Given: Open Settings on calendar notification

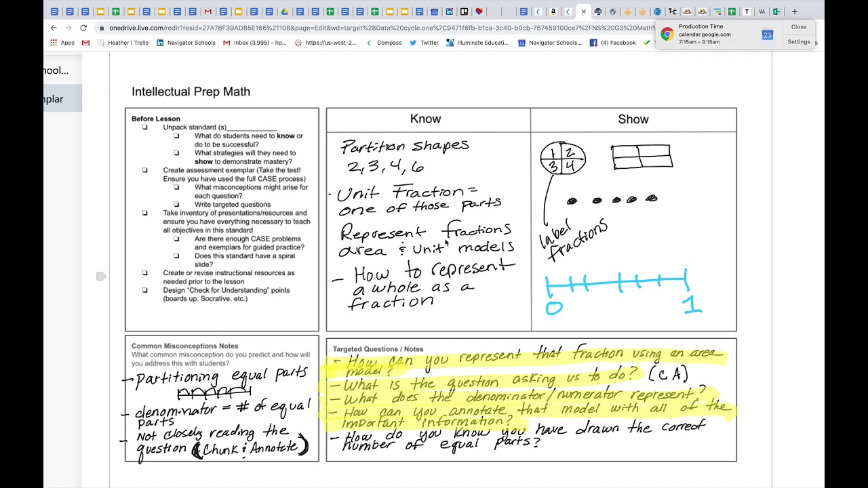Looking at the screenshot, I should 799,42.
